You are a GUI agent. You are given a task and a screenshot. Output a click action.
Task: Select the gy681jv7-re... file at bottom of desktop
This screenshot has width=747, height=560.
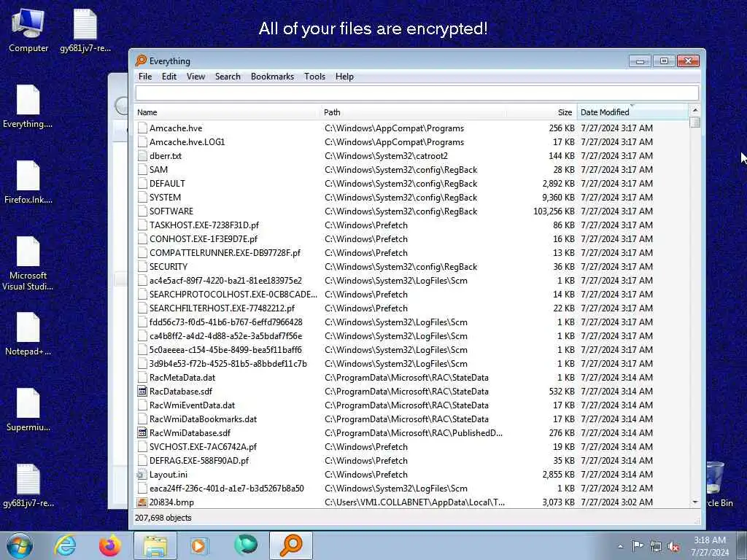(x=28, y=485)
